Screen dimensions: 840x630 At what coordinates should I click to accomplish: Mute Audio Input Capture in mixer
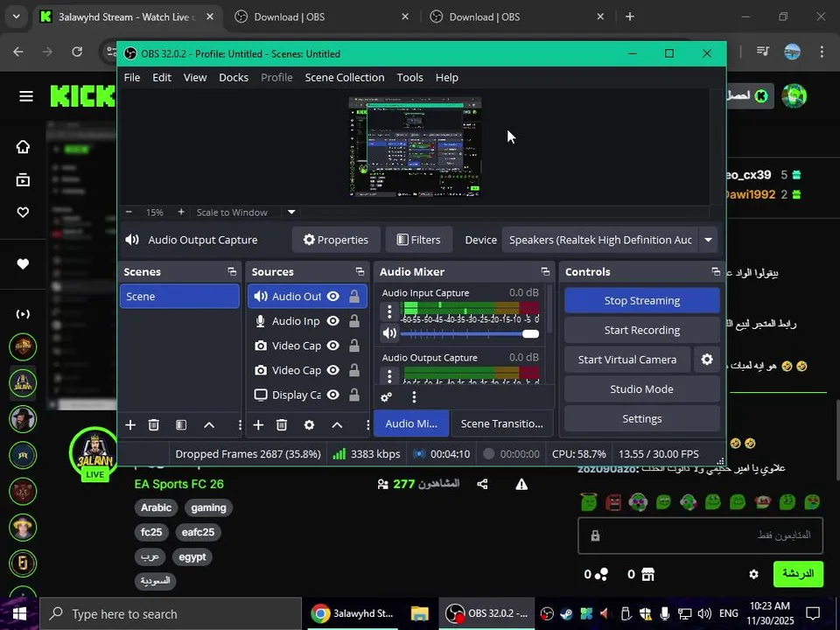(389, 333)
